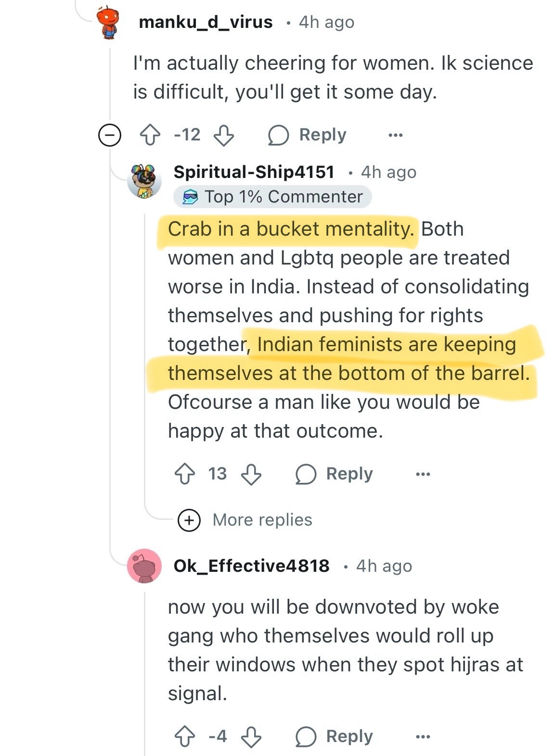Open more options for manku_d_virus's comment
This screenshot has height=756, width=554.
click(395, 135)
